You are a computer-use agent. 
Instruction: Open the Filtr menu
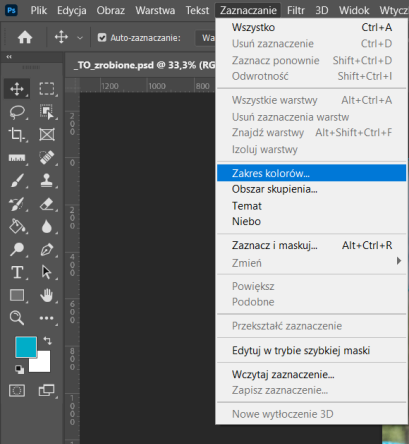click(296, 11)
